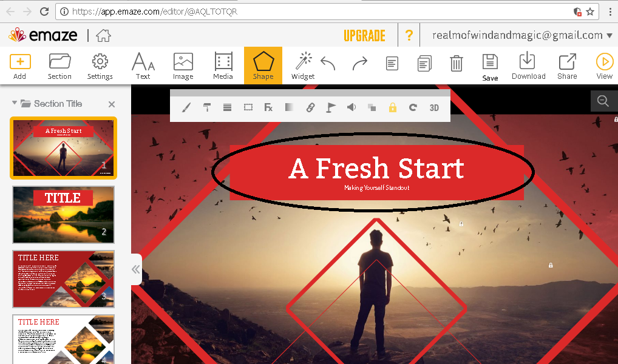Screen dimensions: 618x364
Task: Bookmark this page with star icon
Action: [x=590, y=12]
